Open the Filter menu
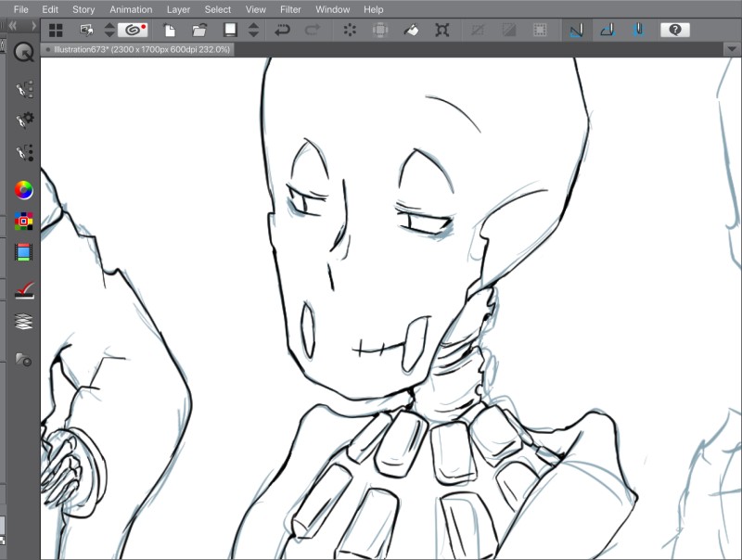Viewport: 742px width, 560px height. 290,9
